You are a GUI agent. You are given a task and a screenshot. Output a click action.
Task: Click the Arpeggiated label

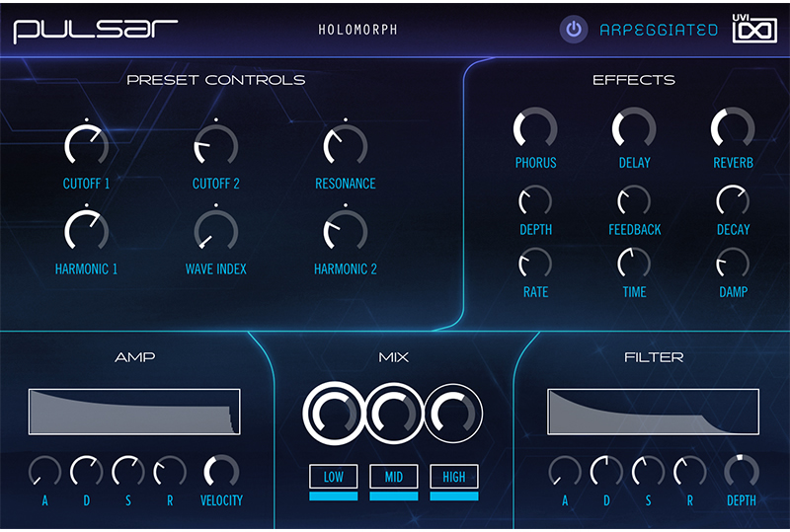click(659, 31)
